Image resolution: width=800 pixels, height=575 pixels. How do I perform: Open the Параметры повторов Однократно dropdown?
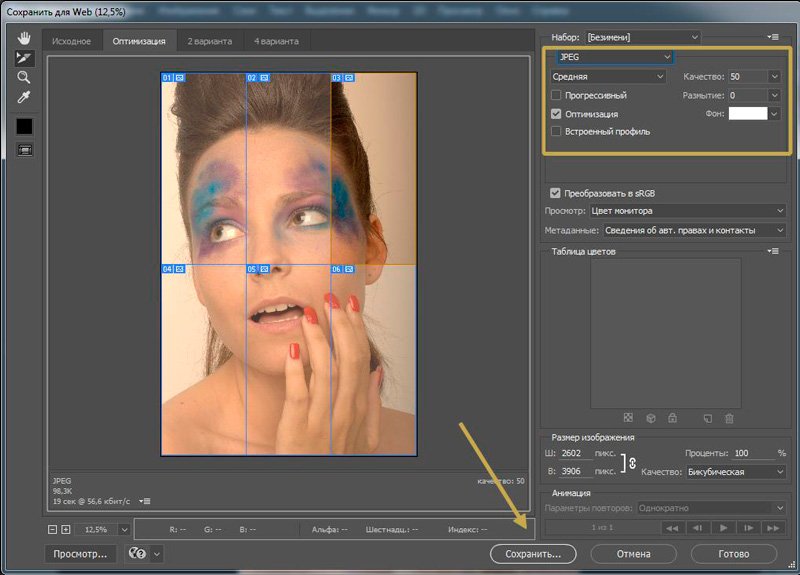click(711, 508)
